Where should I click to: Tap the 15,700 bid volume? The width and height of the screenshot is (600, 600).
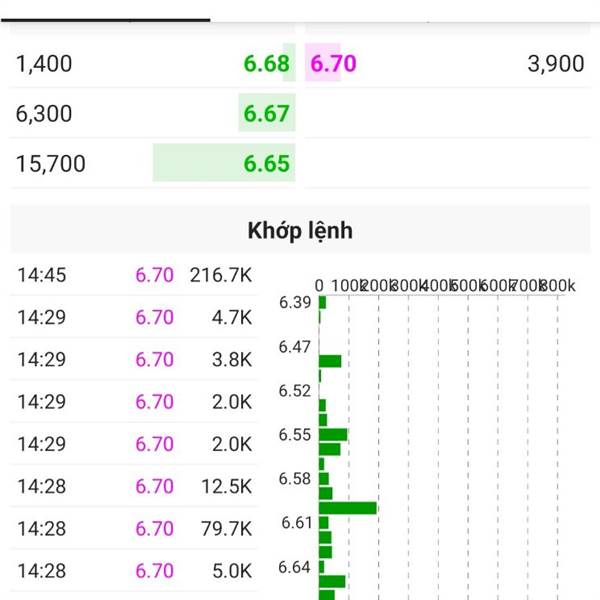click(x=51, y=164)
